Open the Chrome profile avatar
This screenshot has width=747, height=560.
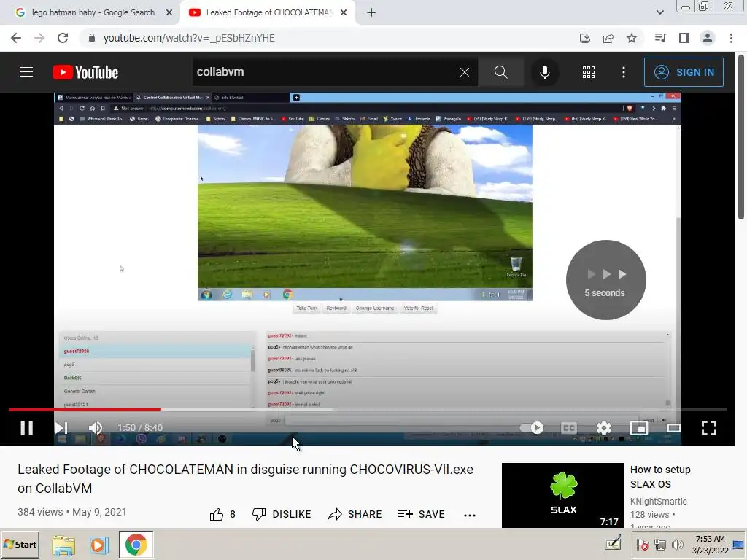708,38
